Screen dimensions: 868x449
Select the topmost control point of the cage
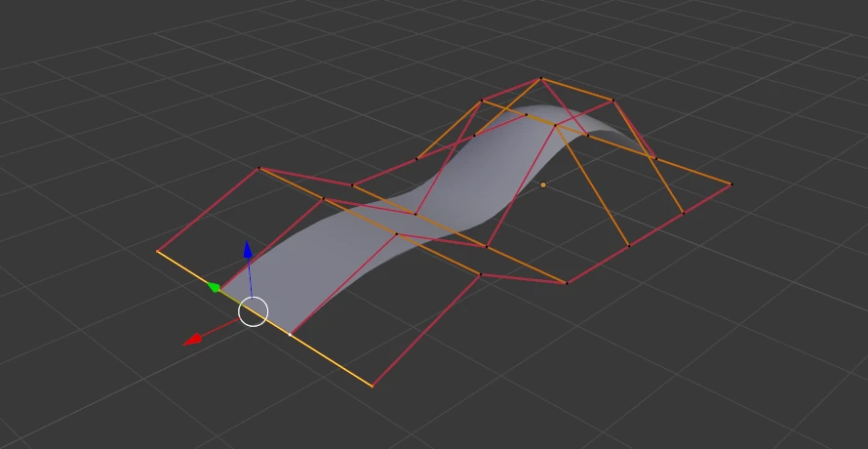coord(541,79)
